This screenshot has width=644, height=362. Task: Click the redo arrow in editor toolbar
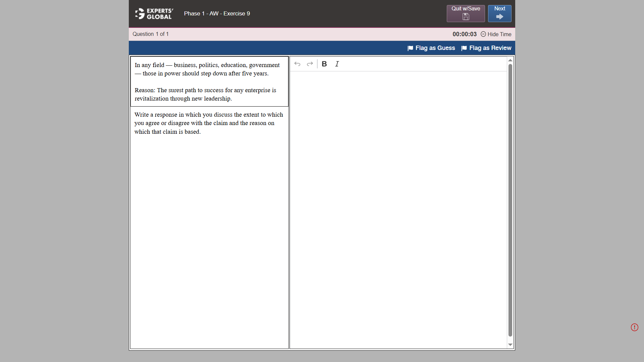point(310,64)
